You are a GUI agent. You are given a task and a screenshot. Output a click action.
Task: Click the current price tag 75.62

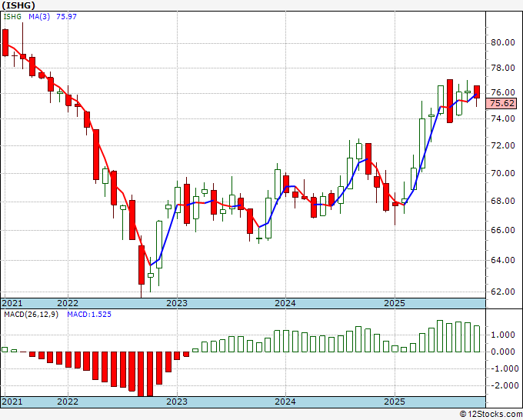point(502,103)
